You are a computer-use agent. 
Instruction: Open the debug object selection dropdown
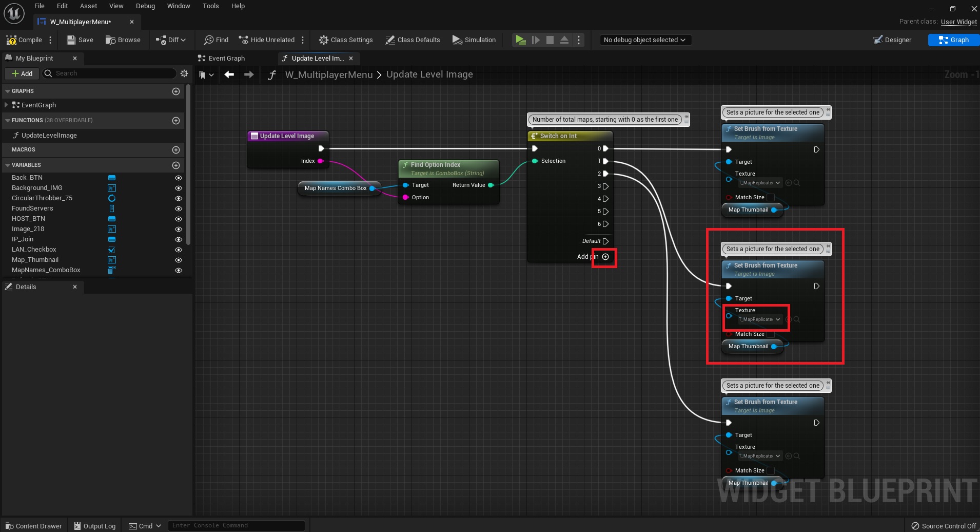coord(645,40)
